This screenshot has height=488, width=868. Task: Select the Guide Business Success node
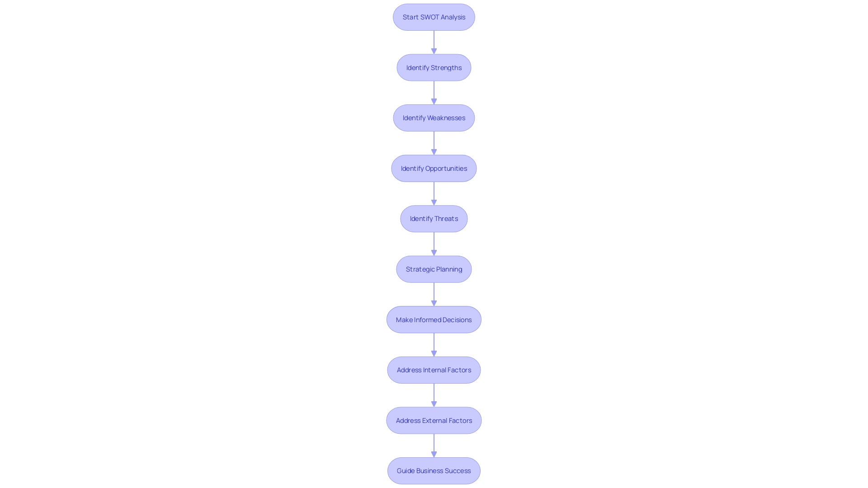(434, 471)
